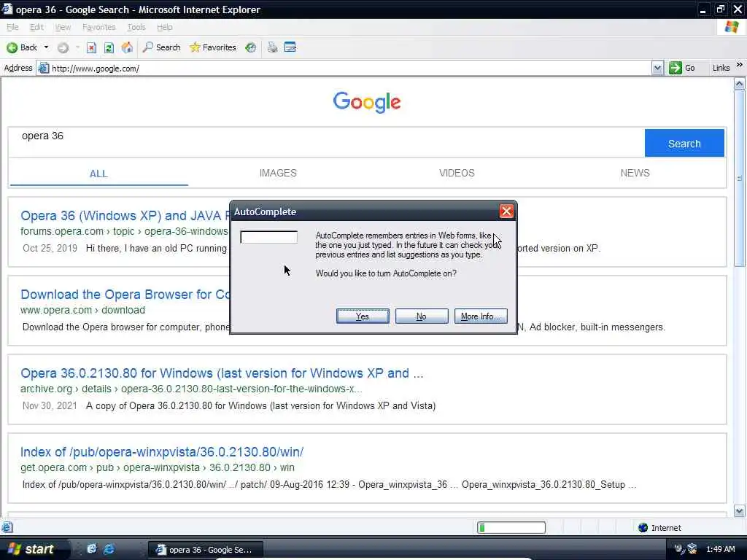Image resolution: width=747 pixels, height=560 pixels.
Task: Click the Edit page toolbar icon
Action: point(290,47)
